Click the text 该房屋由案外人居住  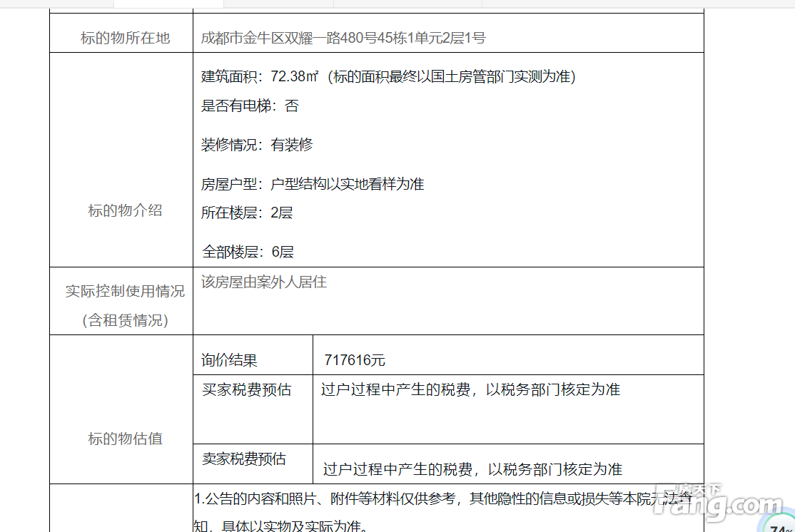click(x=264, y=282)
